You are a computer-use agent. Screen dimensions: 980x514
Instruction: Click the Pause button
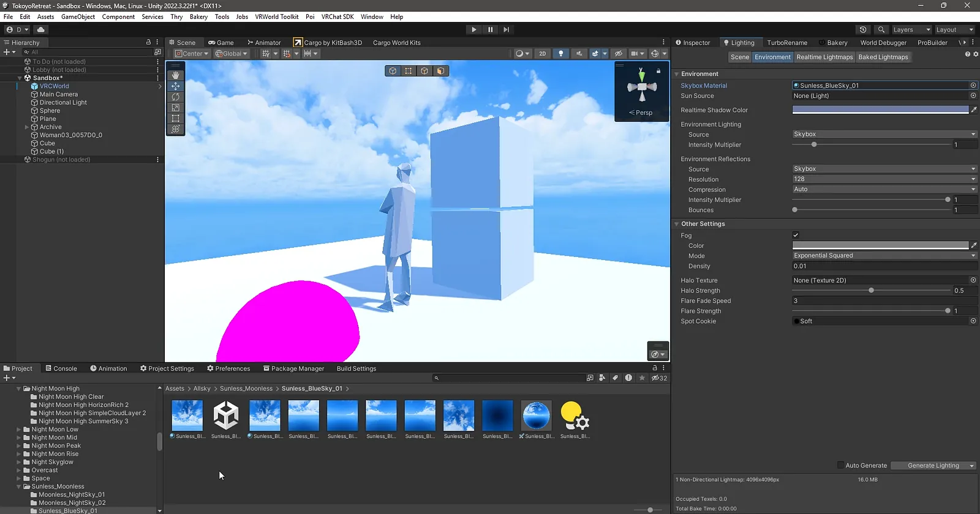click(490, 29)
